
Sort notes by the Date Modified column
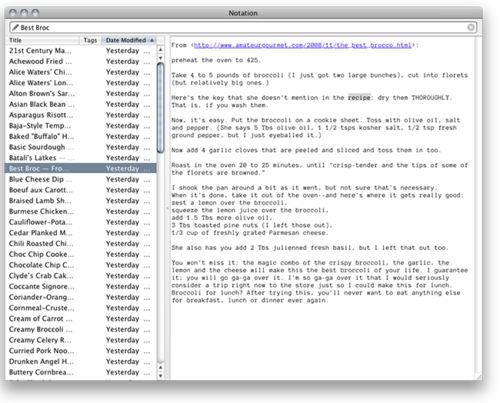(x=128, y=40)
